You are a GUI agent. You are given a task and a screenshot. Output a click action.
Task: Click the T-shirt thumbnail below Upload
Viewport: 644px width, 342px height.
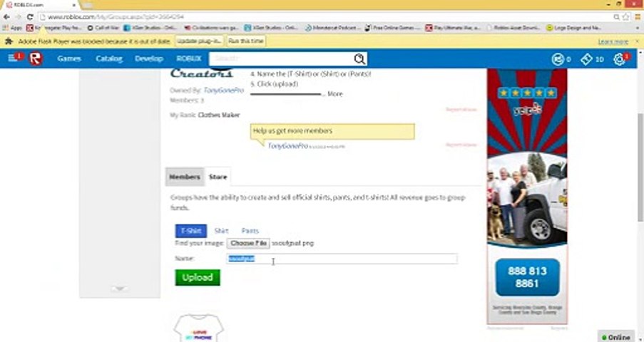(x=199, y=328)
